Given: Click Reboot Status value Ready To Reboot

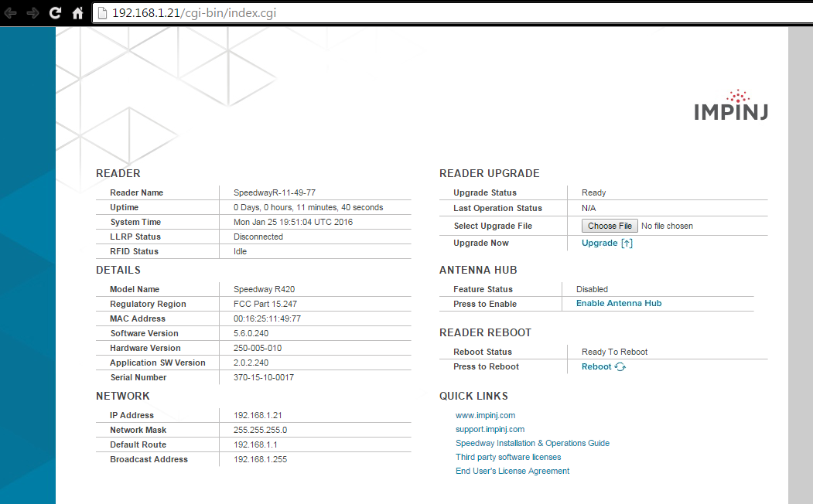Looking at the screenshot, I should click(614, 352).
